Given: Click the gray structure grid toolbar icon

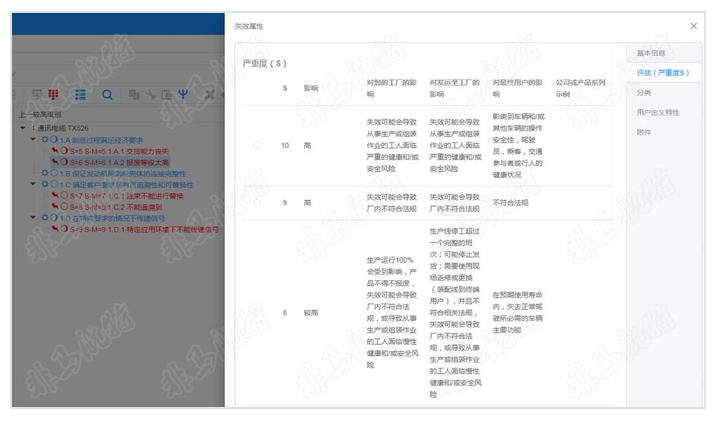Looking at the screenshot, I should (37, 94).
